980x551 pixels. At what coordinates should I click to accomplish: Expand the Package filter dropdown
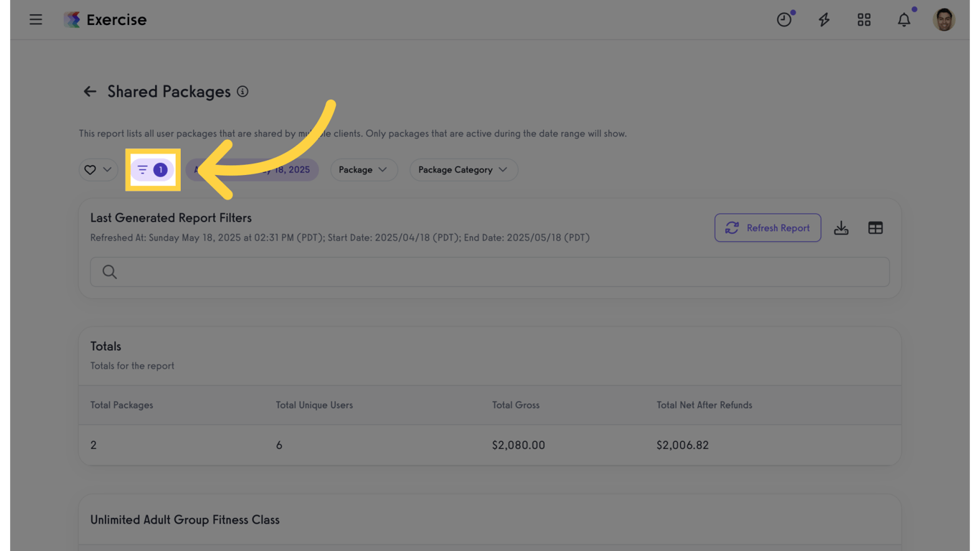click(363, 170)
